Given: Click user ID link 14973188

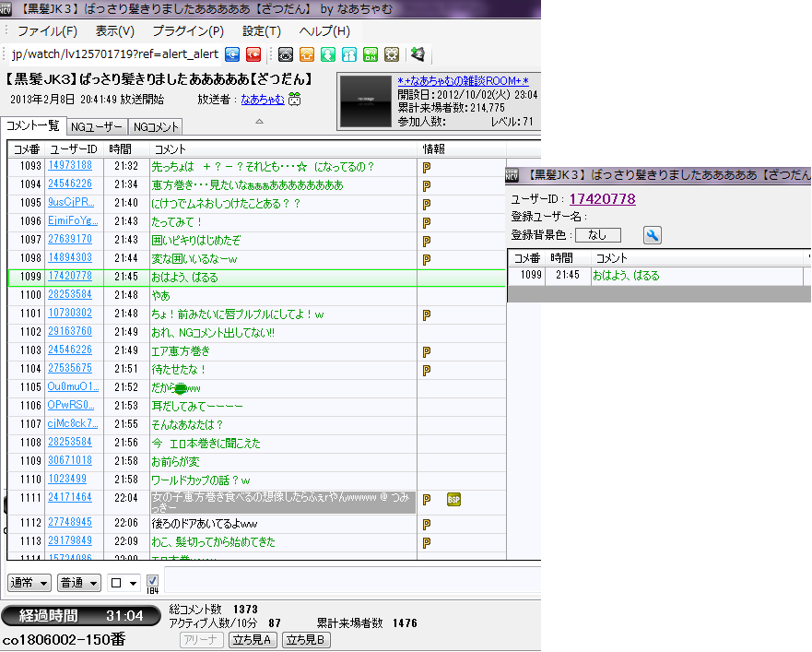Looking at the screenshot, I should coord(70,165).
